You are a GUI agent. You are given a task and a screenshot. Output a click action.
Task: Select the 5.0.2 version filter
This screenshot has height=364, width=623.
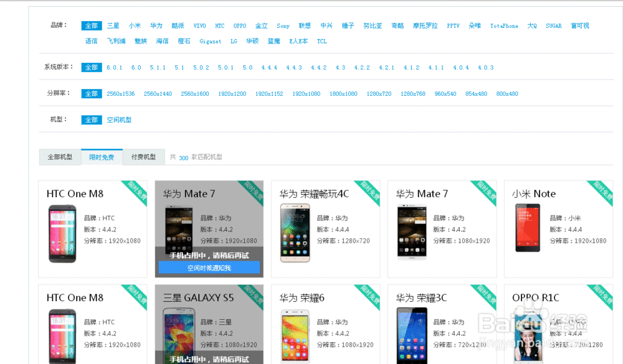[201, 67]
